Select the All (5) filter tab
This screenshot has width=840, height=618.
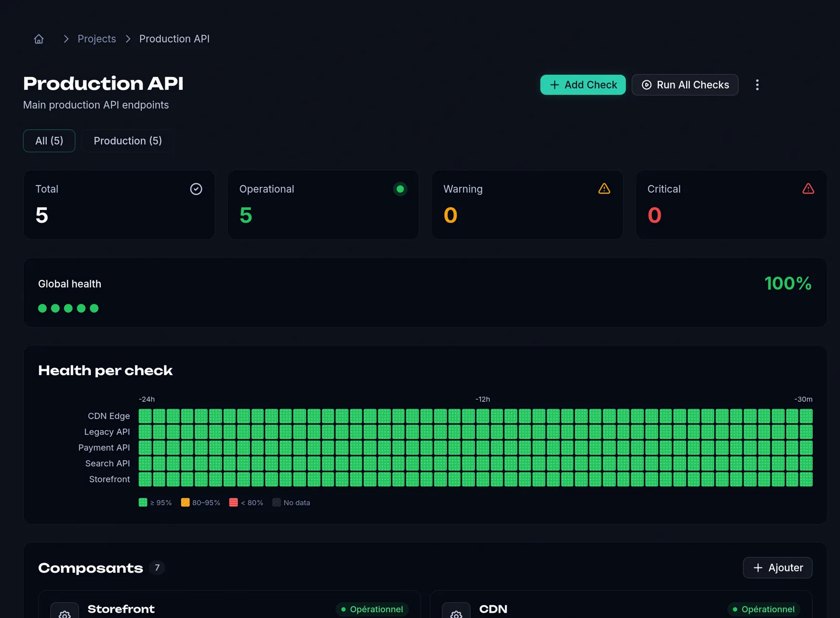point(49,141)
